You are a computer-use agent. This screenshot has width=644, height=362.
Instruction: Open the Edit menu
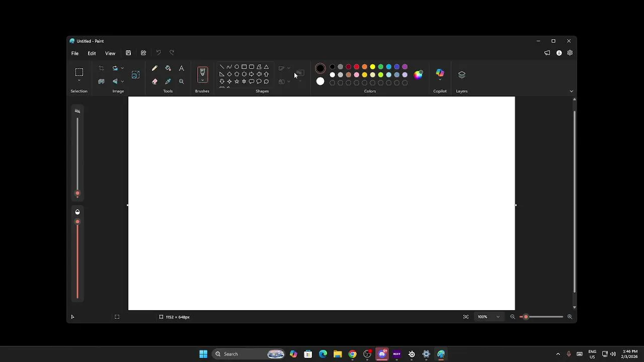click(92, 53)
